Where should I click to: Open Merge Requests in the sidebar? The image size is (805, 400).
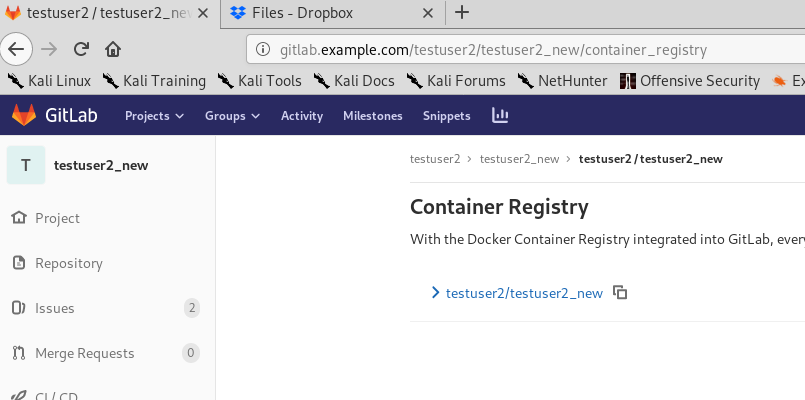(x=84, y=353)
